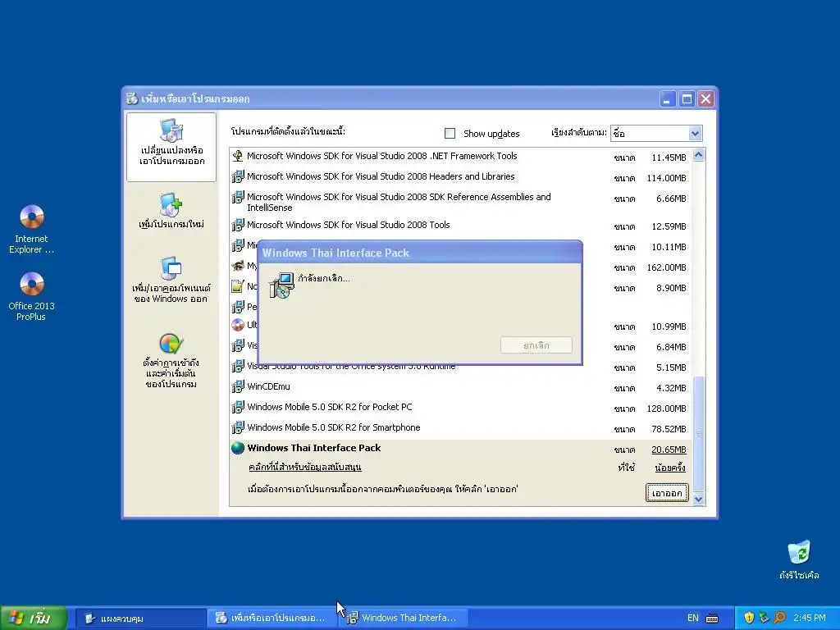Open the Recycle Bin desktop icon
The image size is (840, 630).
tap(799, 552)
